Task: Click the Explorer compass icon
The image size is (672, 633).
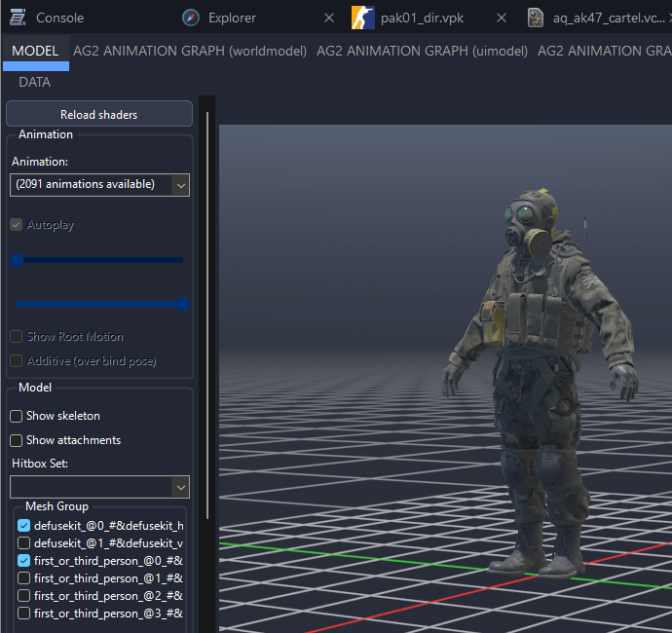Action: coord(191,18)
